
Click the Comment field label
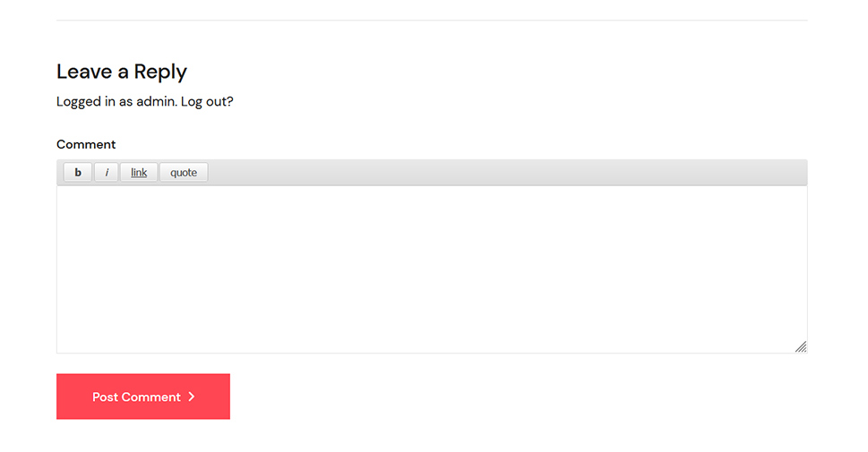[86, 144]
